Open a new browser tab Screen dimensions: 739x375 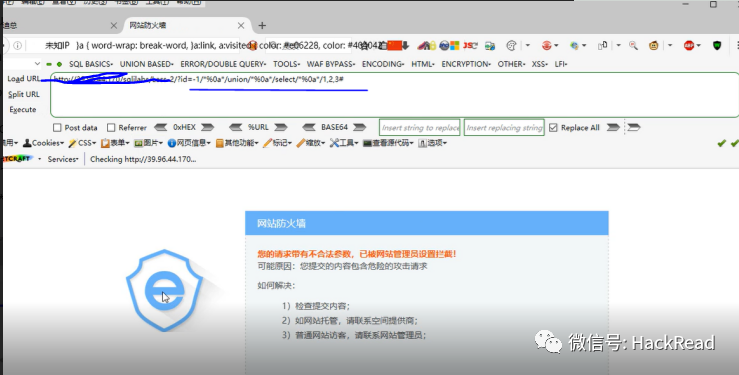(262, 25)
